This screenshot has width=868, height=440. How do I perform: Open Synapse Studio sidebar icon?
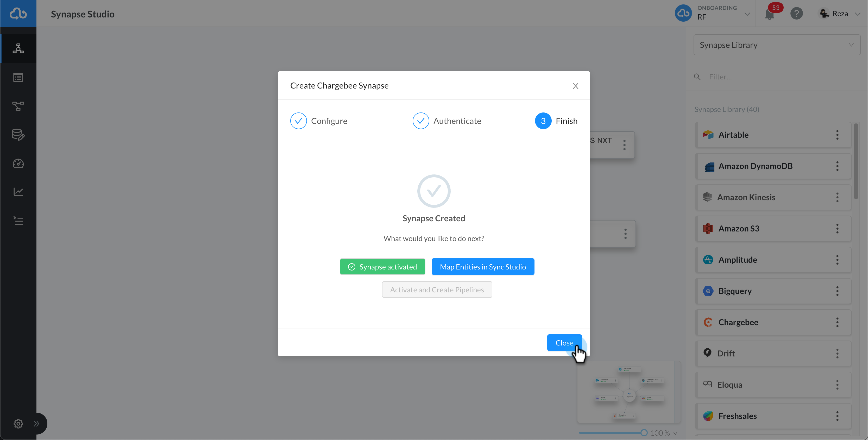pos(18,48)
